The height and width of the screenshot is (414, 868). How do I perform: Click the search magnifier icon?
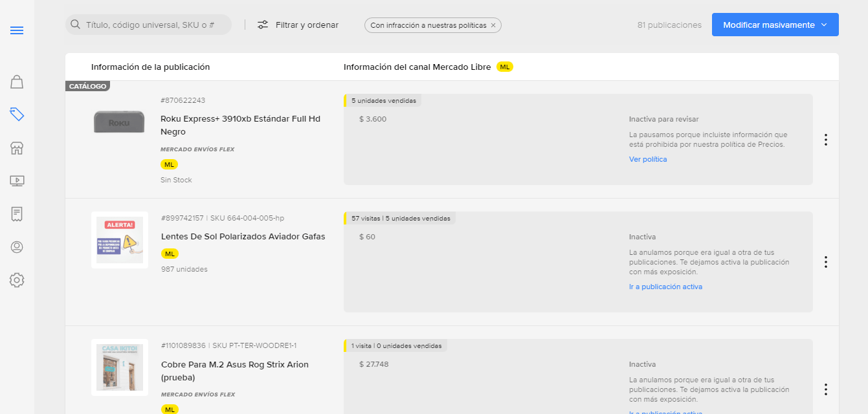click(x=76, y=25)
